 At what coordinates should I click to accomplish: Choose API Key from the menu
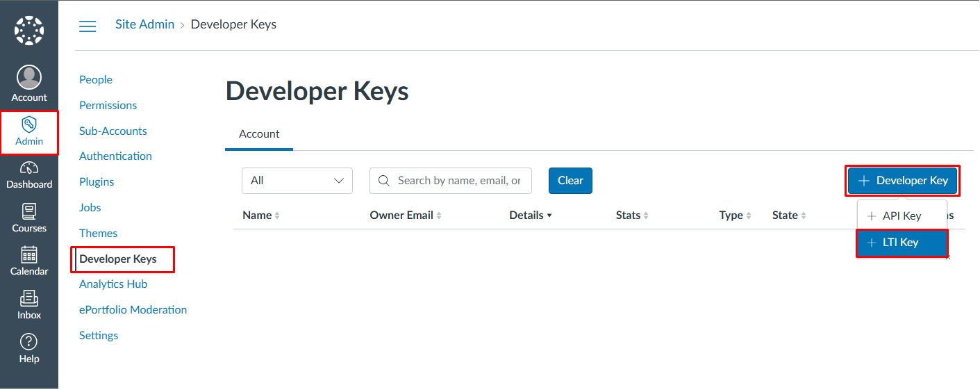[x=902, y=216]
